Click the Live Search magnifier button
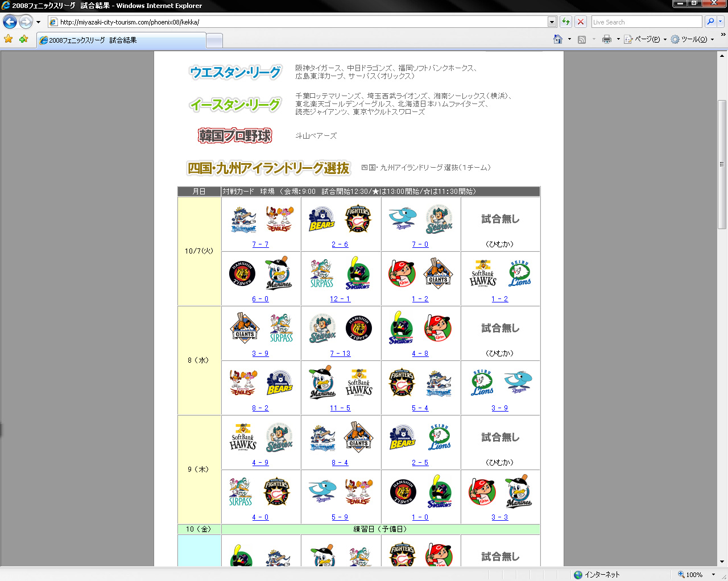The width and height of the screenshot is (728, 581). pyautogui.click(x=710, y=22)
